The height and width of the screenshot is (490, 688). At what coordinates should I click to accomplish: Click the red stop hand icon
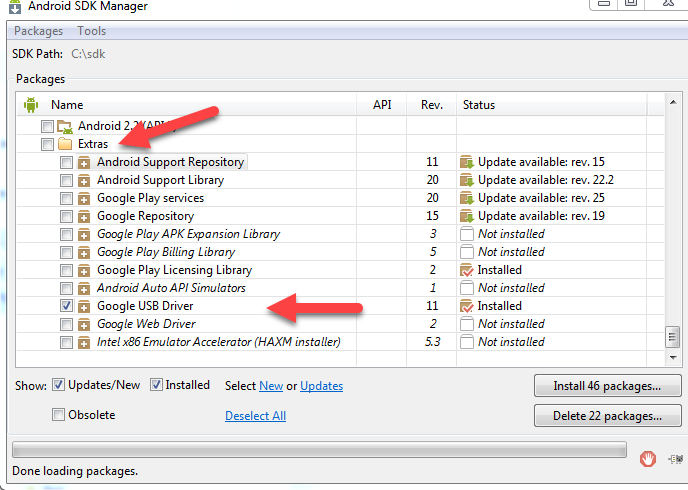[x=648, y=459]
